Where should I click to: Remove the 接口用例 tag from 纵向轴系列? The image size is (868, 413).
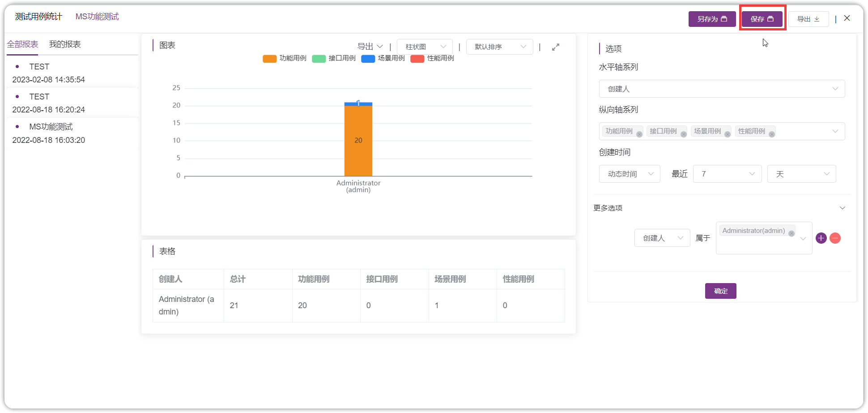[x=684, y=134]
